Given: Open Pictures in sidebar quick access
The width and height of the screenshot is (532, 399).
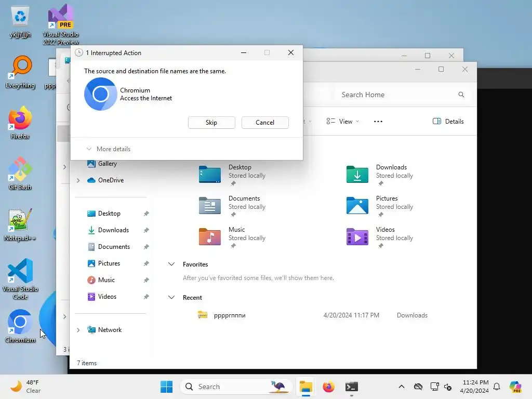Looking at the screenshot, I should pyautogui.click(x=109, y=263).
